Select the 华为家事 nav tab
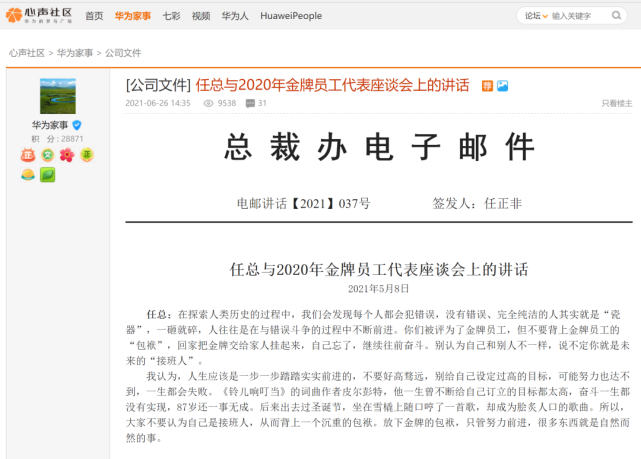Viewport: 641px width, 459px height. 133,16
